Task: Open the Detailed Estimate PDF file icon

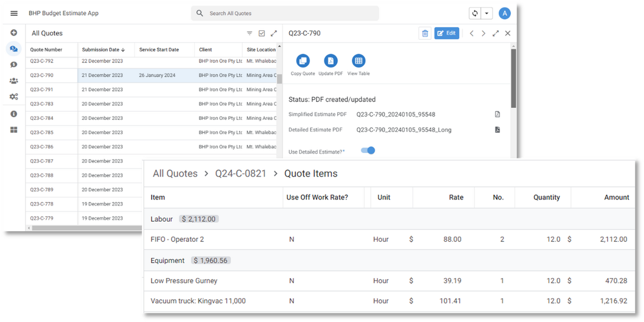Action: pos(497,129)
